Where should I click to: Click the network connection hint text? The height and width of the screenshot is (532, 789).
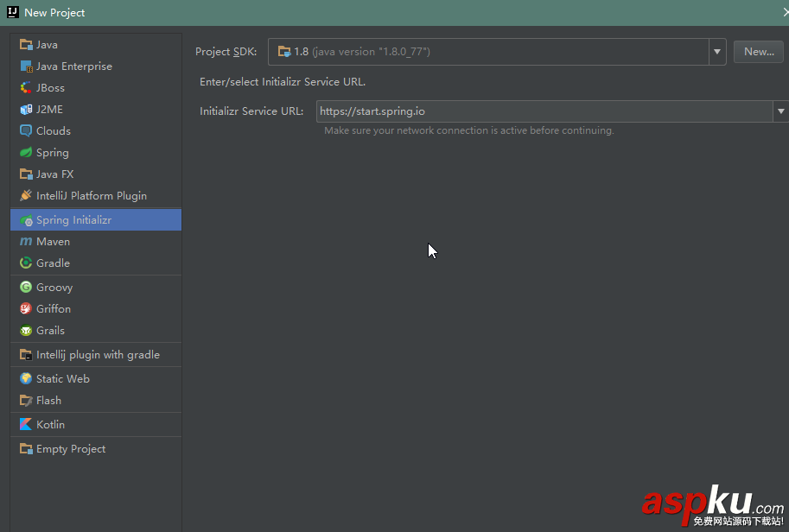(x=469, y=130)
